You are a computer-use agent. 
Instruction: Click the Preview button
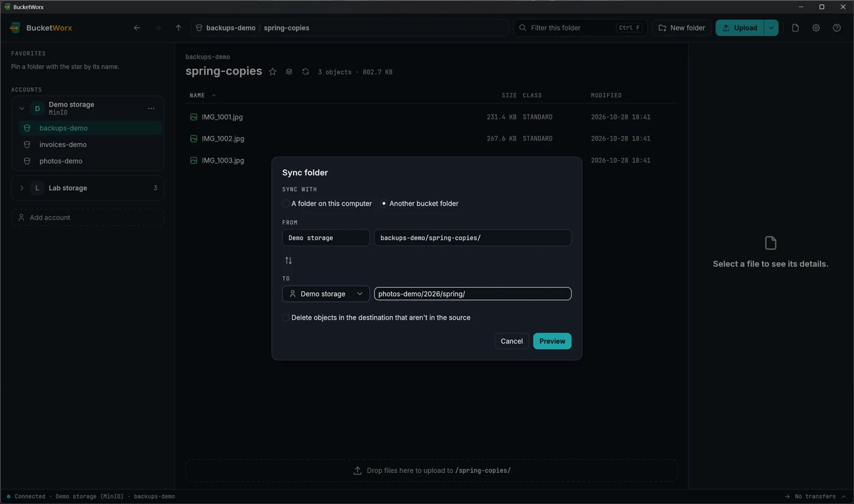coord(552,341)
